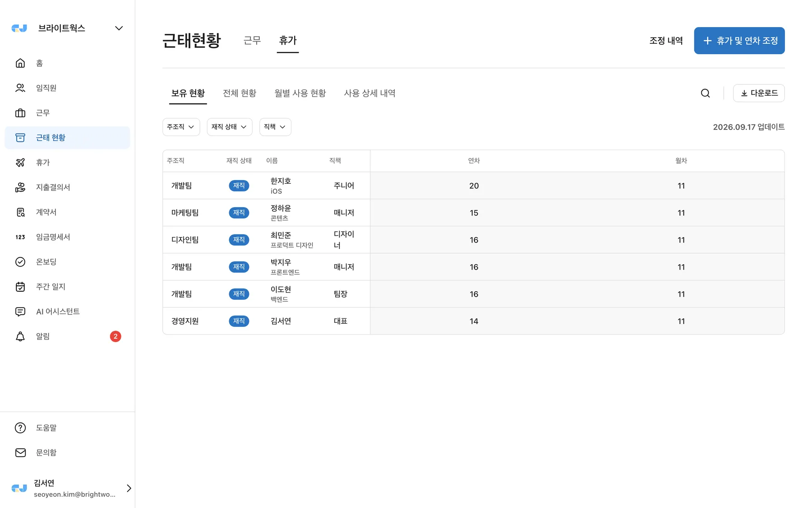Click the search magnifier icon

[x=706, y=93]
